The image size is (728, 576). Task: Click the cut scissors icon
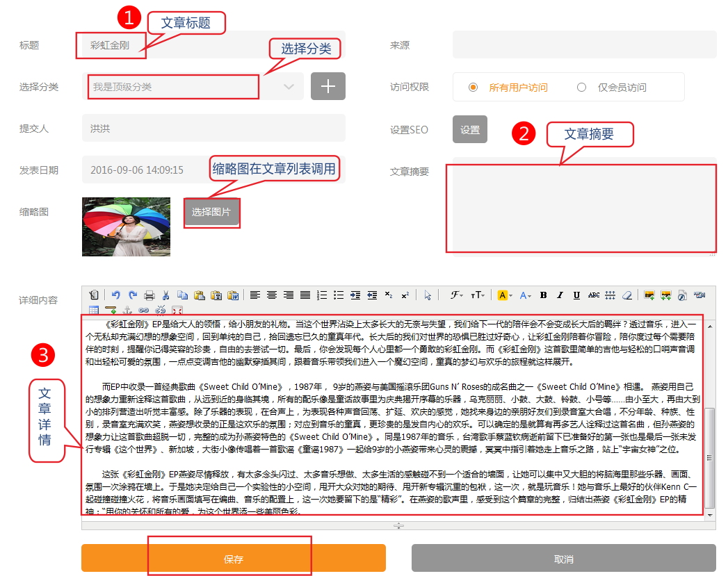pos(167,295)
